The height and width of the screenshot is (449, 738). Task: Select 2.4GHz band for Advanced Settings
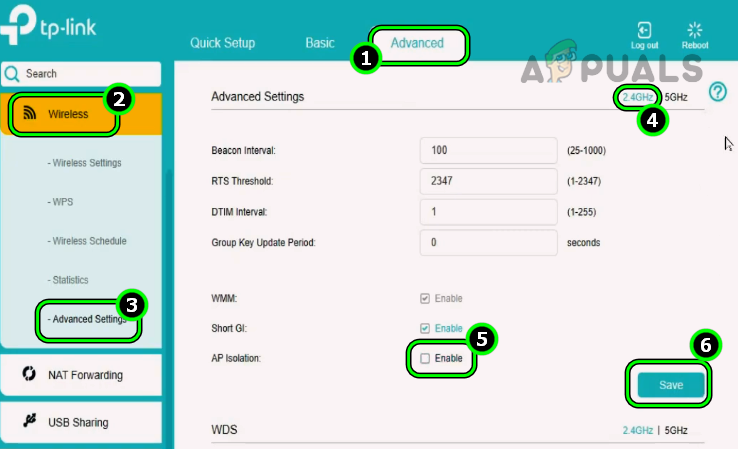[x=637, y=97]
